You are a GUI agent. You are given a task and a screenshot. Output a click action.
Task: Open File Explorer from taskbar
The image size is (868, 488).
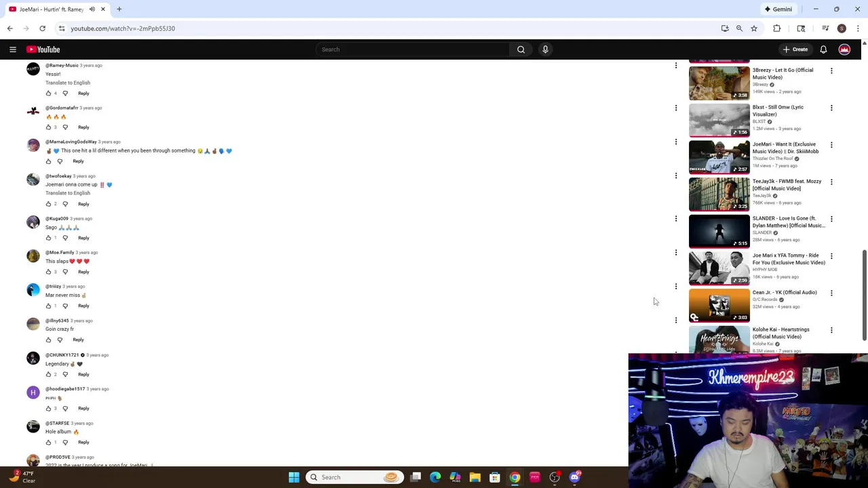tap(475, 477)
